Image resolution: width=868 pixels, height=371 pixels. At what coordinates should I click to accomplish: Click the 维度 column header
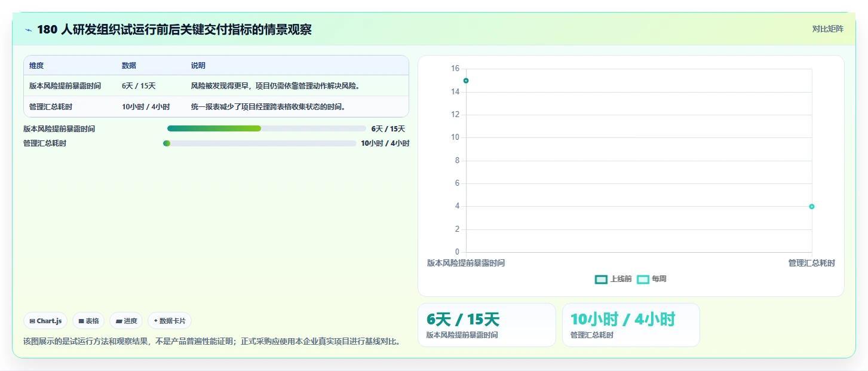point(36,66)
